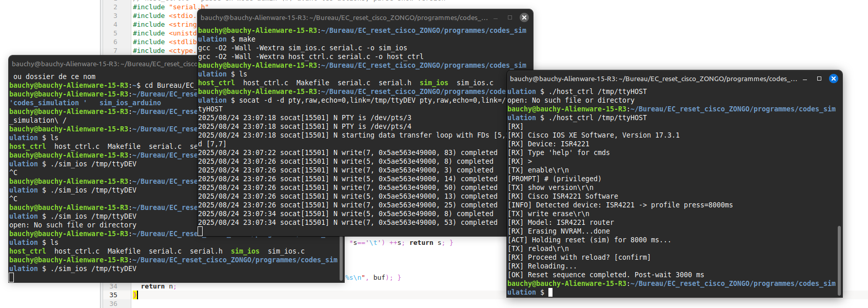
Task: Click the socat terminal cursor block
Action: [200, 232]
